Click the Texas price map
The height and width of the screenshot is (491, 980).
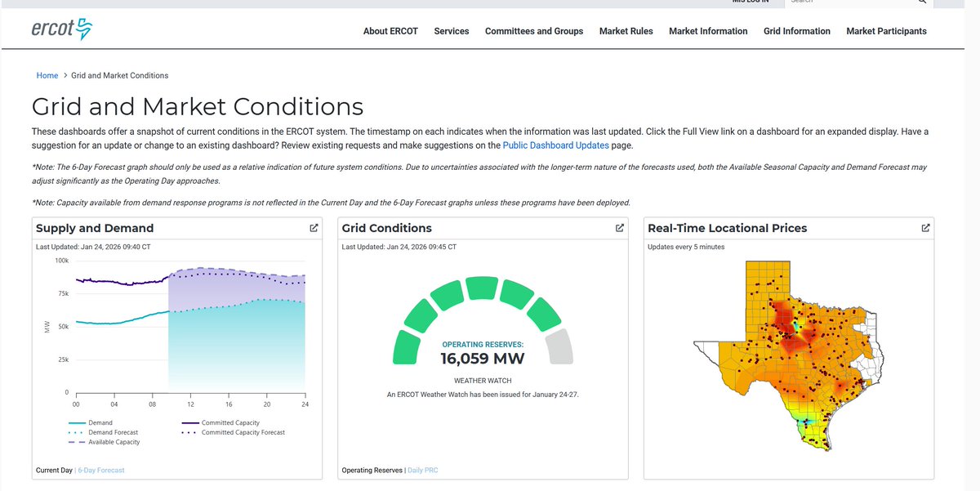pyautogui.click(x=788, y=355)
